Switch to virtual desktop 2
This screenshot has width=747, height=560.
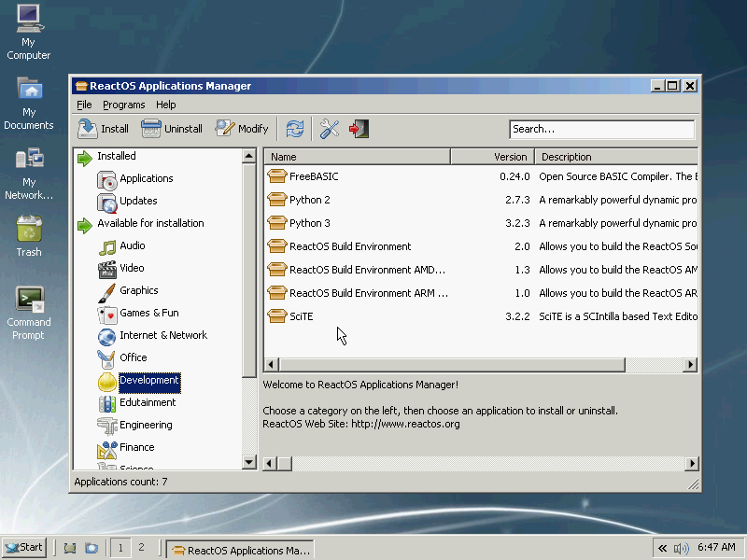click(141, 548)
